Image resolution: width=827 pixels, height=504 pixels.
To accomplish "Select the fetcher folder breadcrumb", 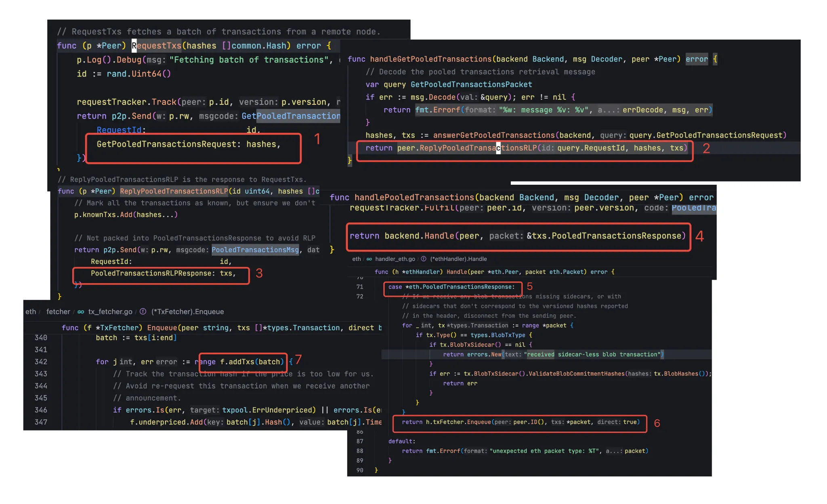I will [x=58, y=312].
